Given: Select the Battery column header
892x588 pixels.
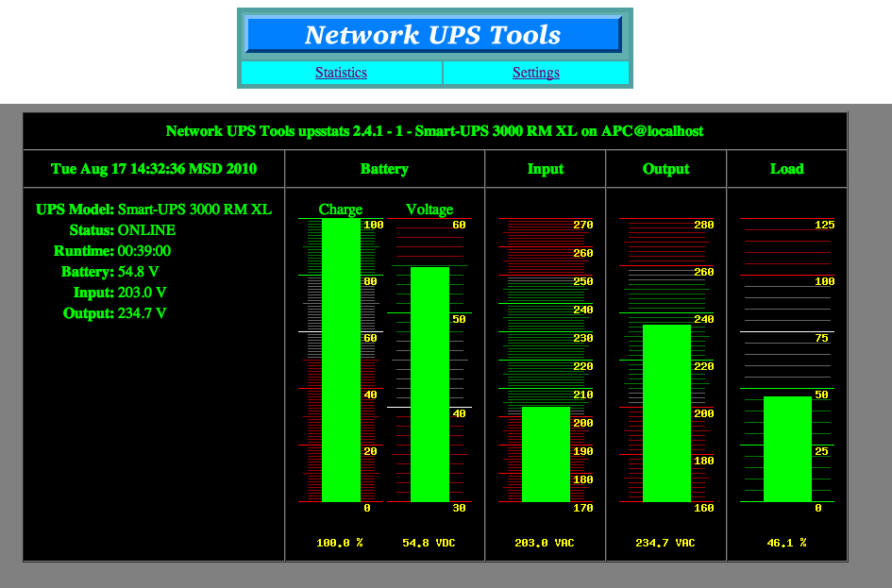Looking at the screenshot, I should pos(384,169).
